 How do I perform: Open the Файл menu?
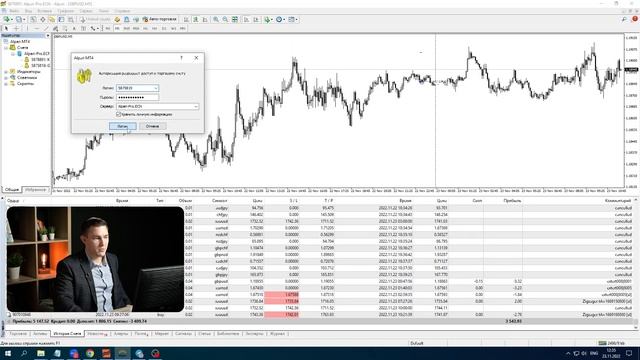point(13,11)
